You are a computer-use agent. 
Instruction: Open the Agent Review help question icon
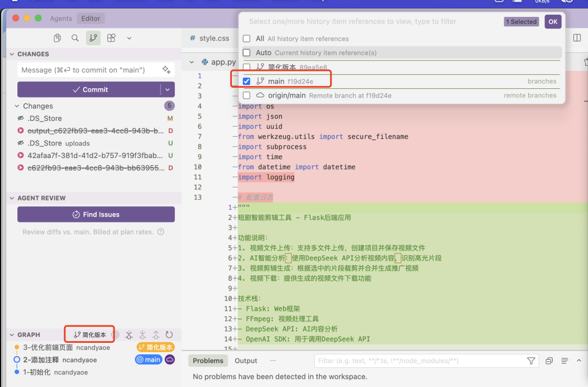[161, 232]
